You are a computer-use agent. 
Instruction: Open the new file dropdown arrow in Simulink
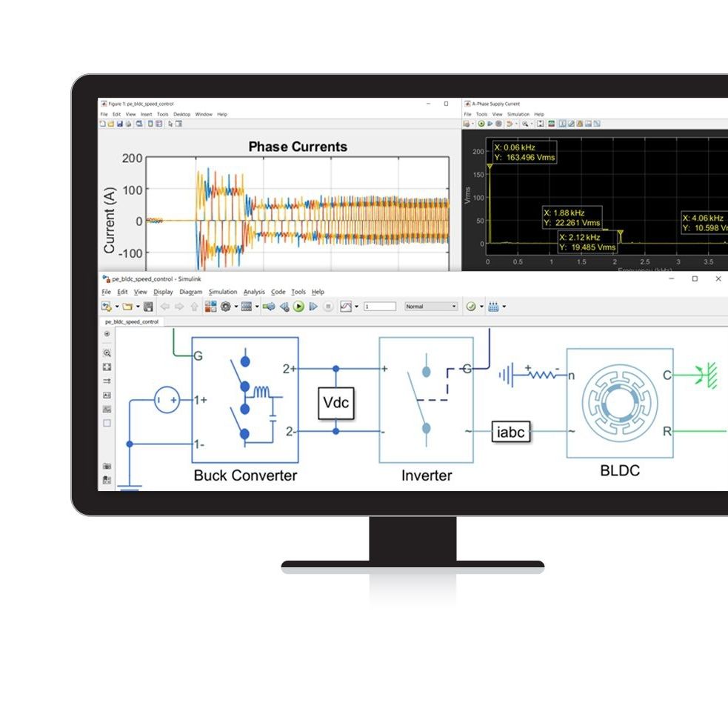pyautogui.click(x=116, y=306)
